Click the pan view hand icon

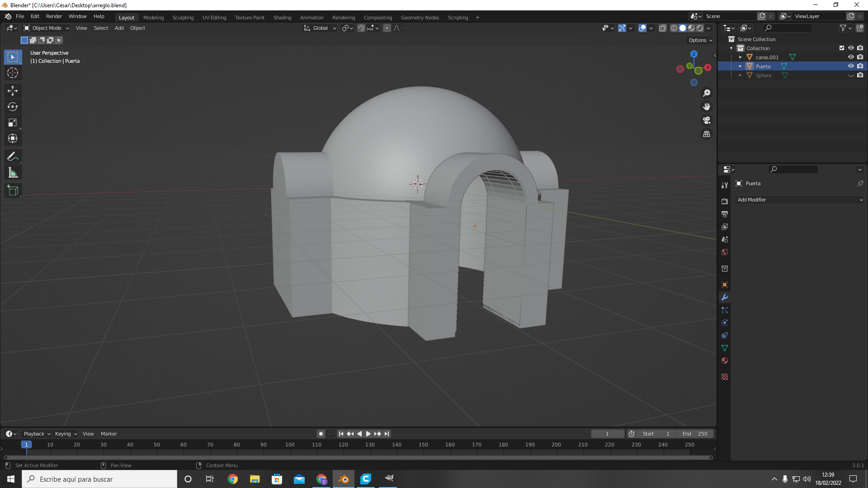tap(707, 107)
